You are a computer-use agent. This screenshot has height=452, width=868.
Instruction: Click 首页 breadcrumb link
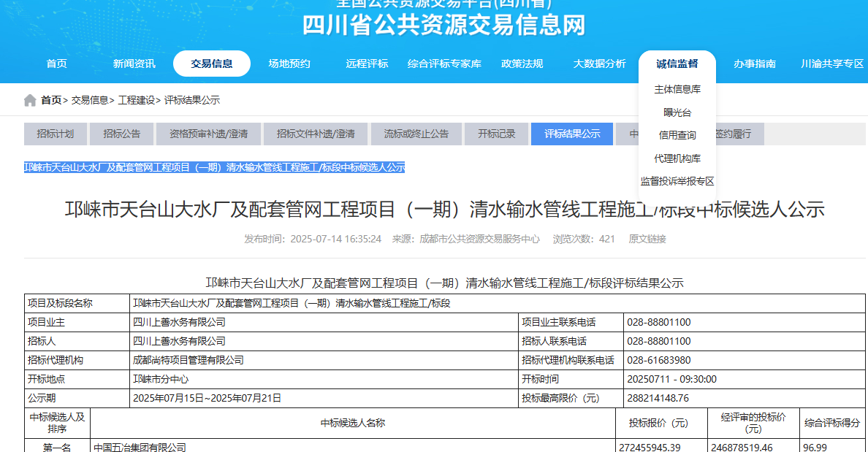click(x=51, y=100)
